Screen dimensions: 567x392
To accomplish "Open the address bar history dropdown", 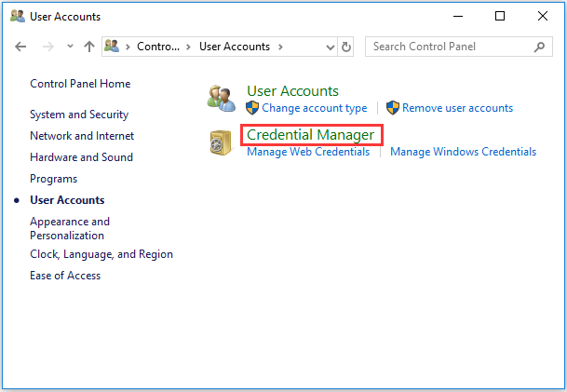I will point(330,47).
